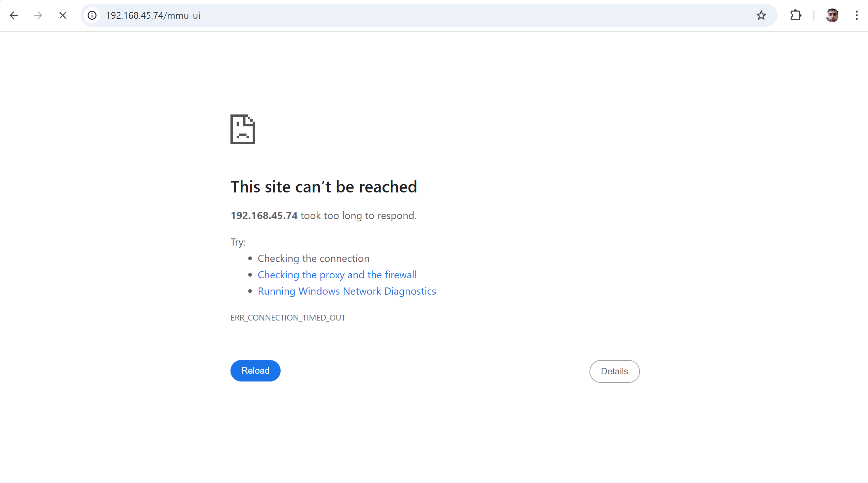
Task: Open the profile avatar menu
Action: click(832, 15)
